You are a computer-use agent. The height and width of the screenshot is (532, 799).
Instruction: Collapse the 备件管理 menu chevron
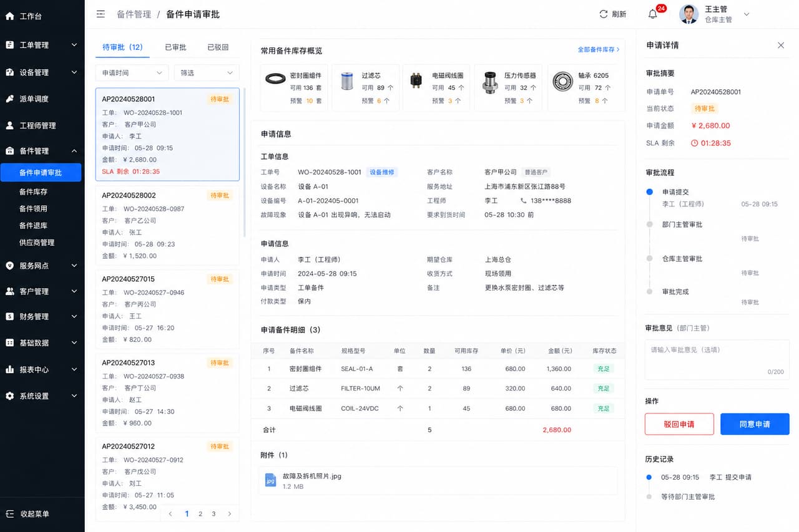click(x=74, y=151)
